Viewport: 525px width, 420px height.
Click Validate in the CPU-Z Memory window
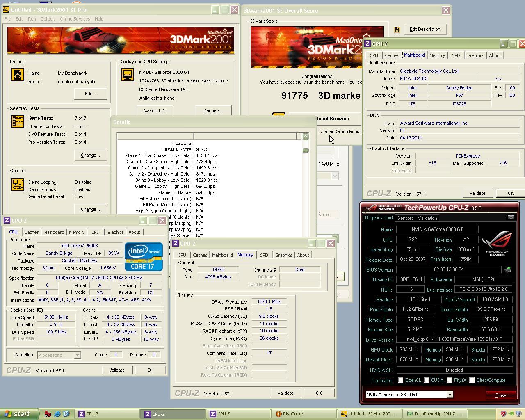click(x=285, y=393)
